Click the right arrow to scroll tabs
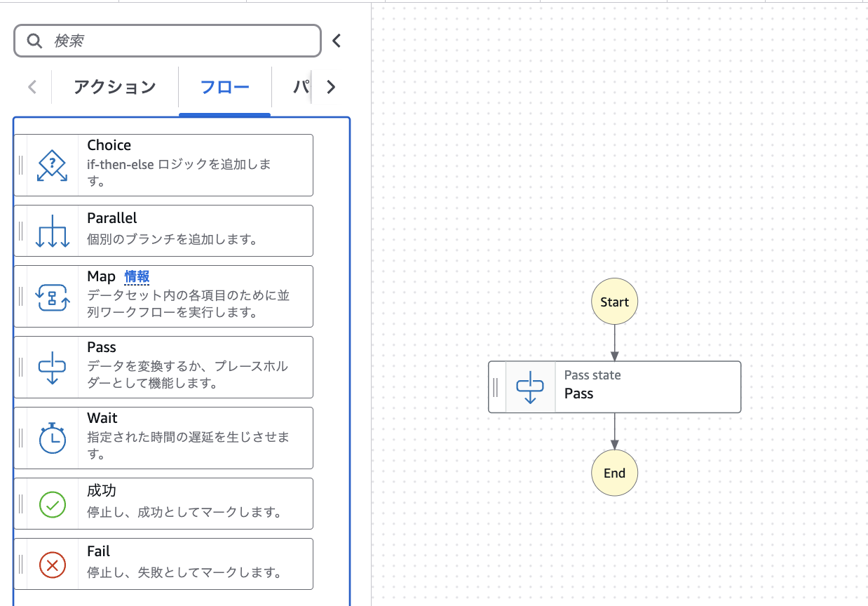The width and height of the screenshot is (868, 606). 330,87
